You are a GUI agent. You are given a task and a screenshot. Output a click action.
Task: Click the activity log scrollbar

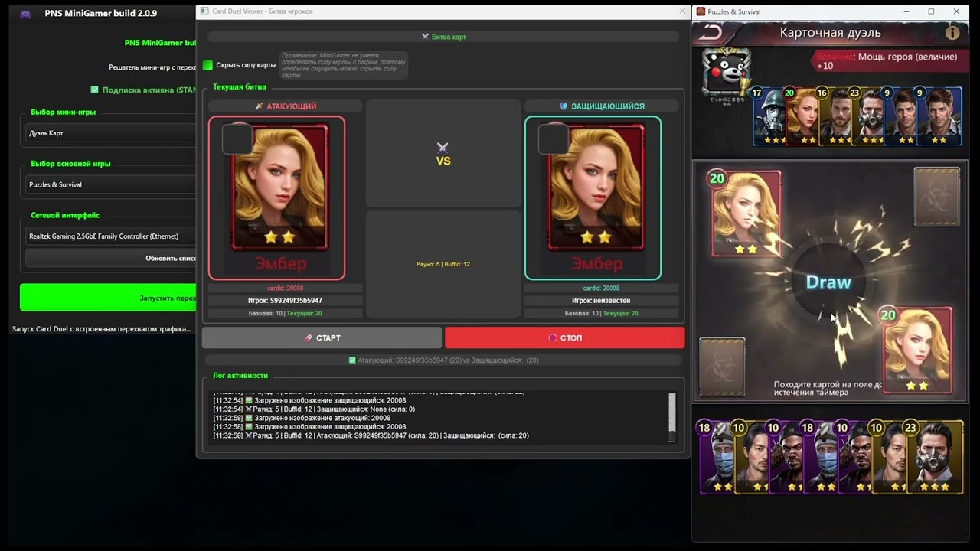[672, 413]
